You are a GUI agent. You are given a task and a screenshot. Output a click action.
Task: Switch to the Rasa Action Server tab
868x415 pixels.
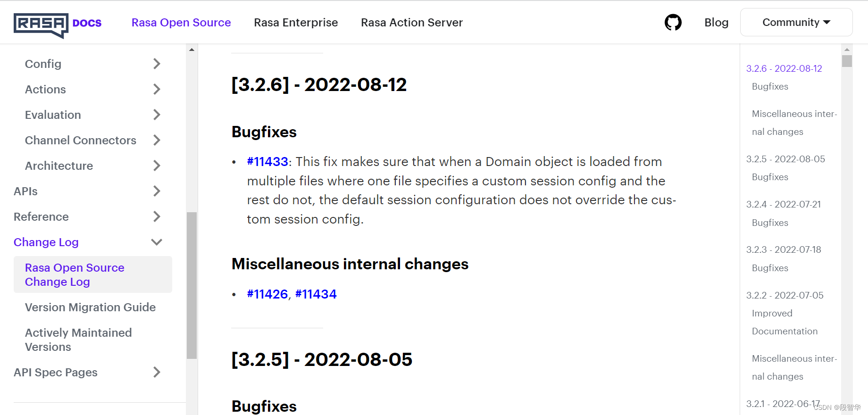pyautogui.click(x=412, y=22)
